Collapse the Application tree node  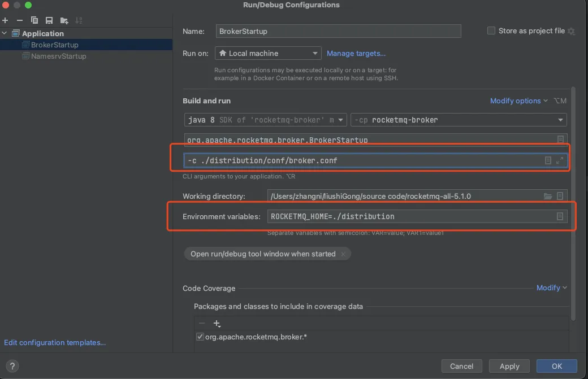pyautogui.click(x=5, y=33)
